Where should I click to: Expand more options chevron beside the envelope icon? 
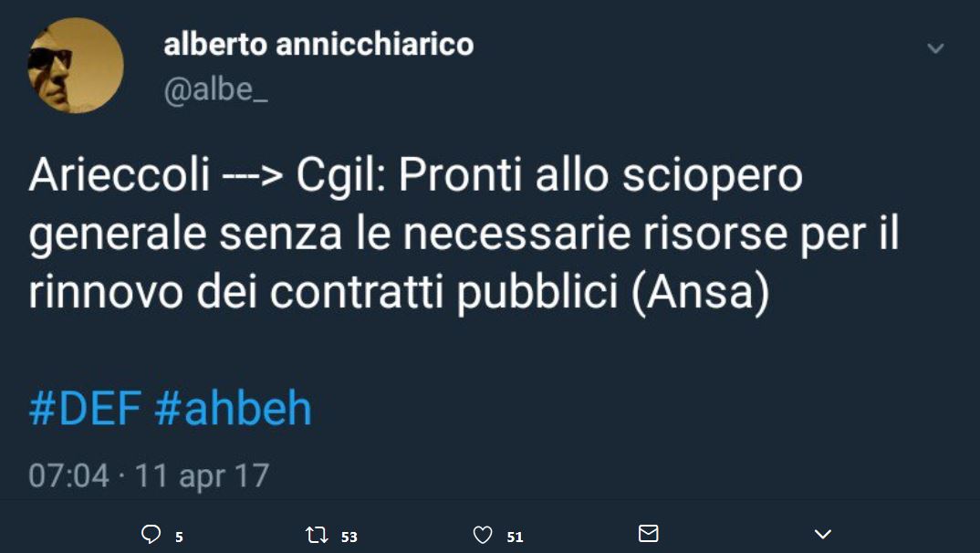coord(823,534)
